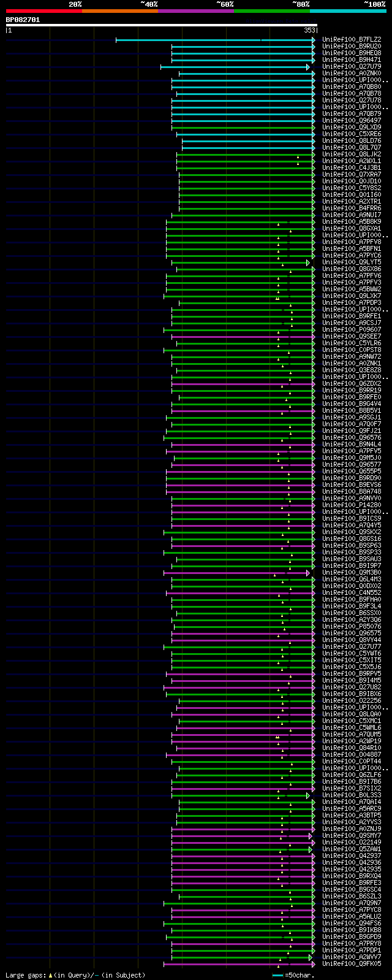Select hit label UniRef100_Q8LJK2
The image size is (392, 980).
pyautogui.click(x=352, y=155)
